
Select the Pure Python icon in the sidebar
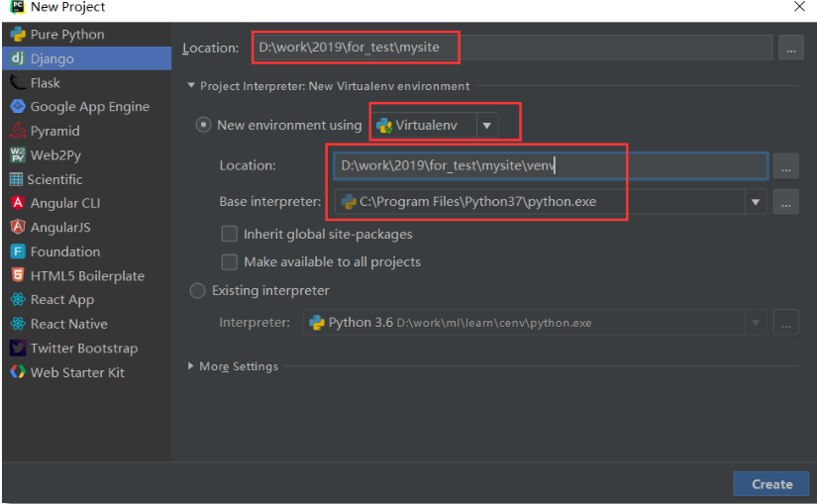point(18,35)
